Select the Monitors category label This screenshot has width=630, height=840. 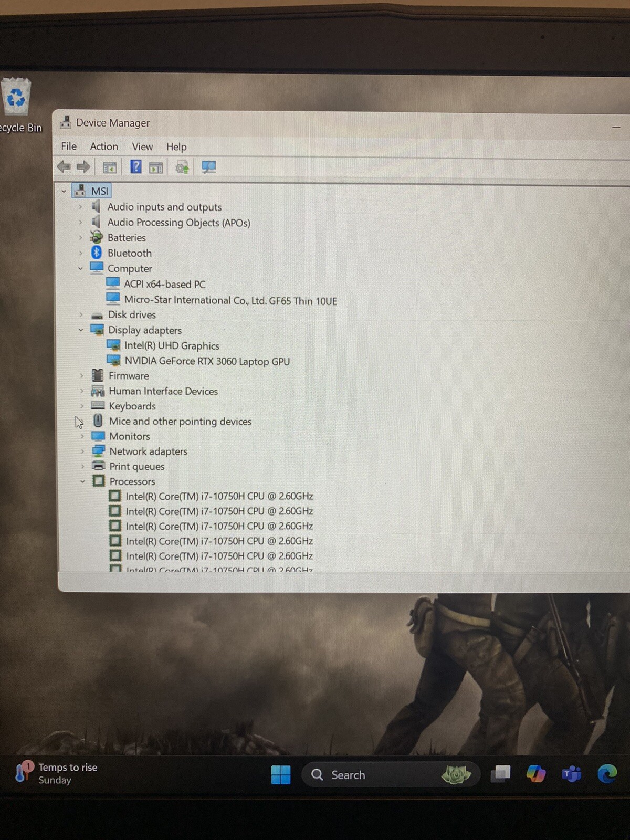point(130,436)
